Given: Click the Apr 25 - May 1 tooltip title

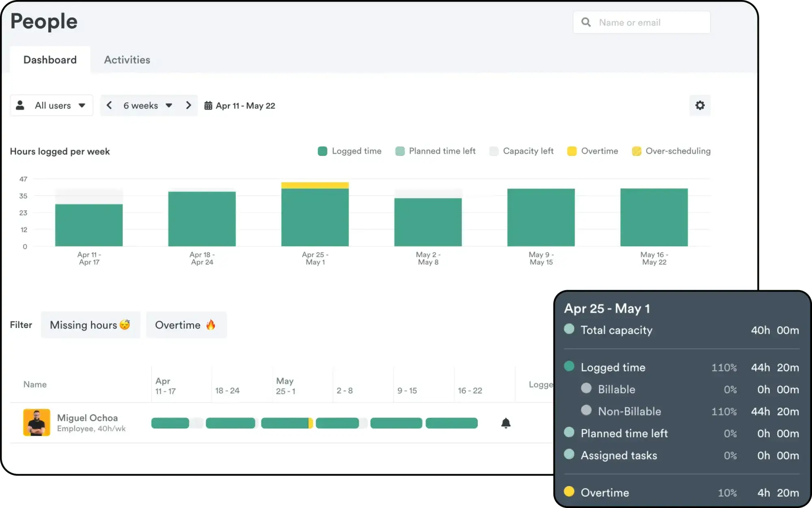Looking at the screenshot, I should [607, 308].
